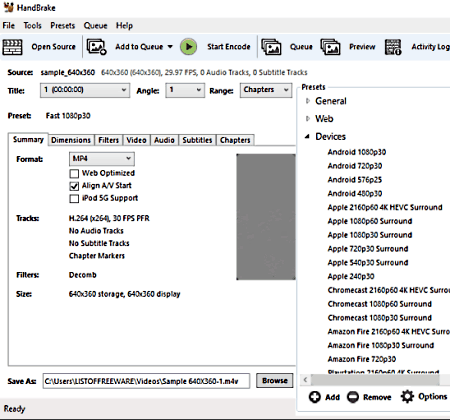Open the Format MP4 dropdown
Viewport: 450px width, 420px height.
point(102,159)
